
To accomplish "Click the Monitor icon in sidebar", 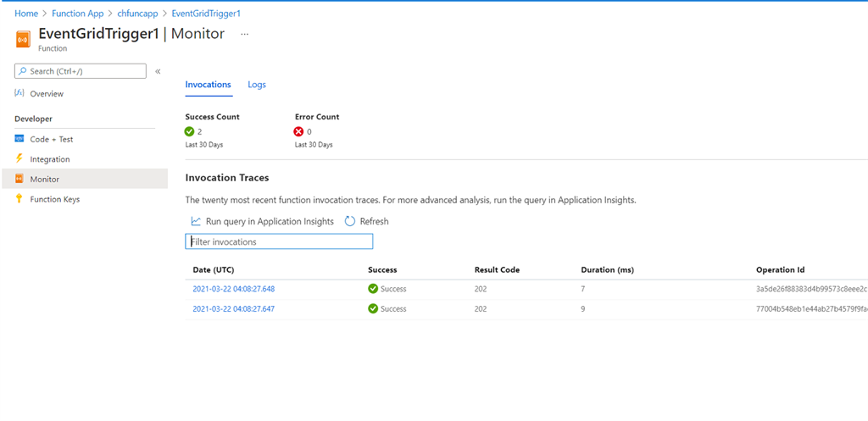I will [19, 179].
